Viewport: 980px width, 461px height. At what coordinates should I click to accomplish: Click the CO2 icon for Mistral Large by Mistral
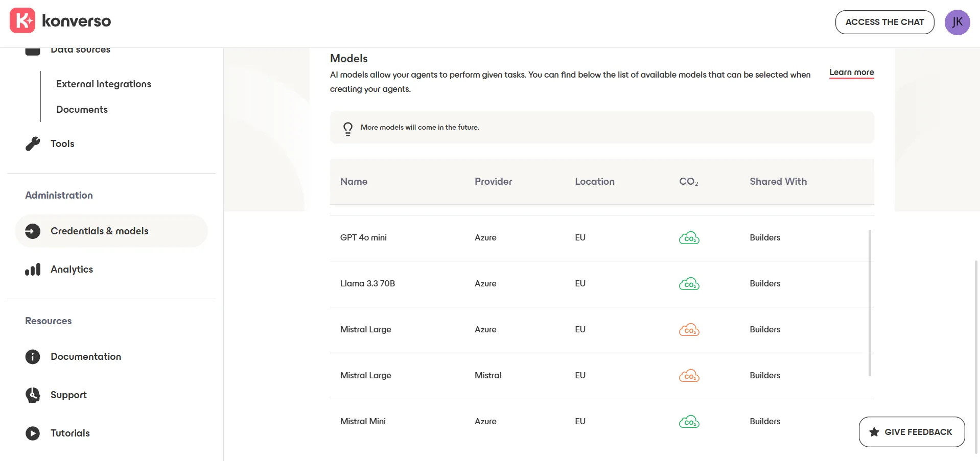(x=689, y=376)
